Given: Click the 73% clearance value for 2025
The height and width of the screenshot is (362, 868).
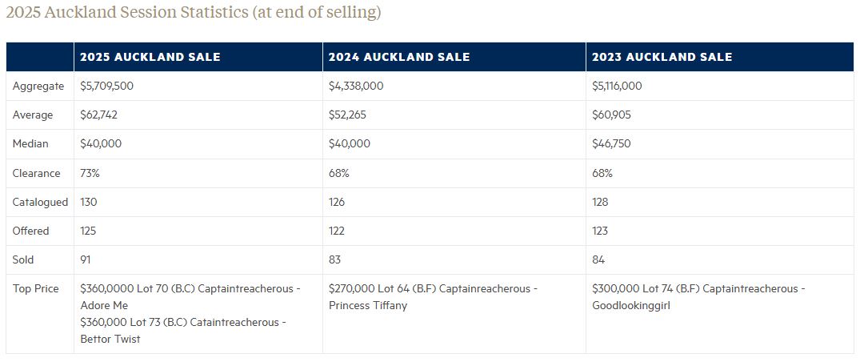Looking at the screenshot, I should (x=90, y=173).
